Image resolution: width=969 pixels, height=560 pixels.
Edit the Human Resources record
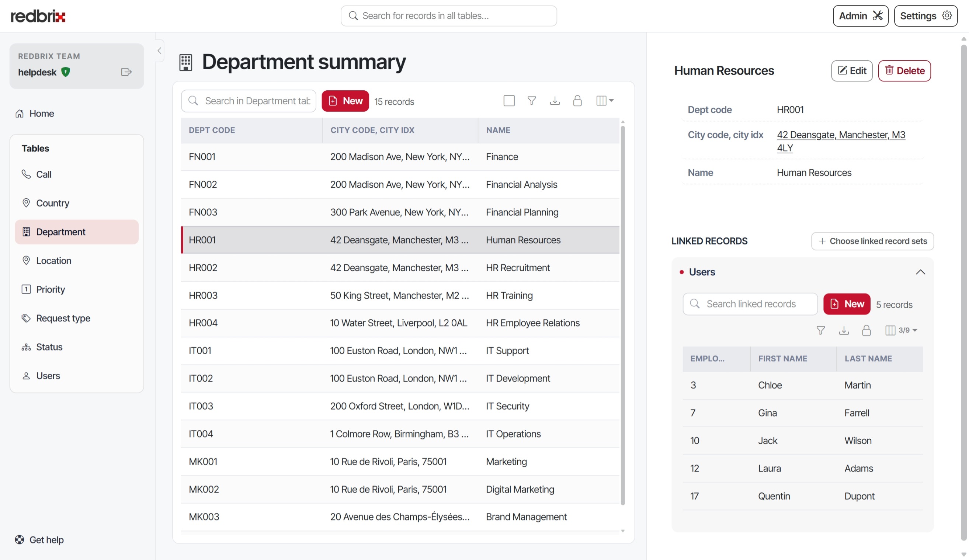[851, 71]
